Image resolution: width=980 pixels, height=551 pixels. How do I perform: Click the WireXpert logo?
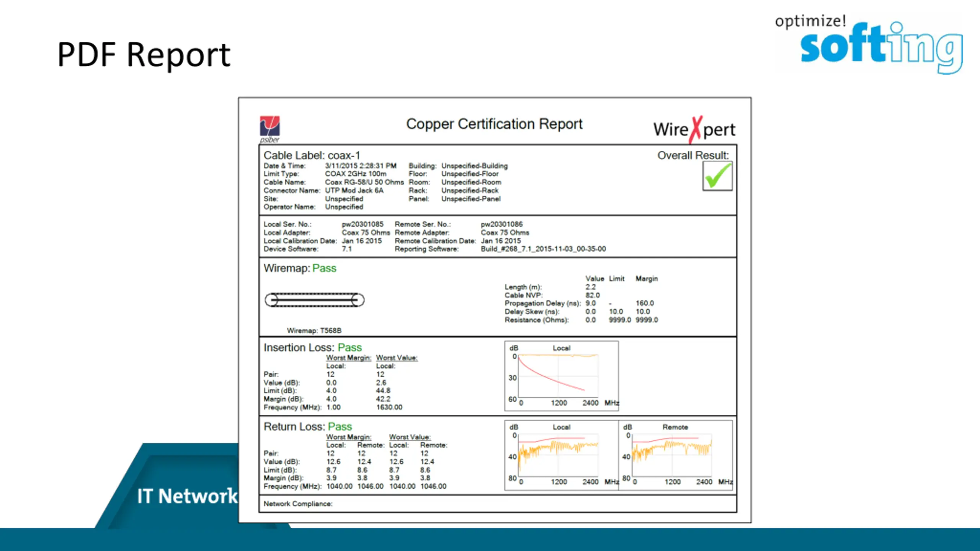694,129
